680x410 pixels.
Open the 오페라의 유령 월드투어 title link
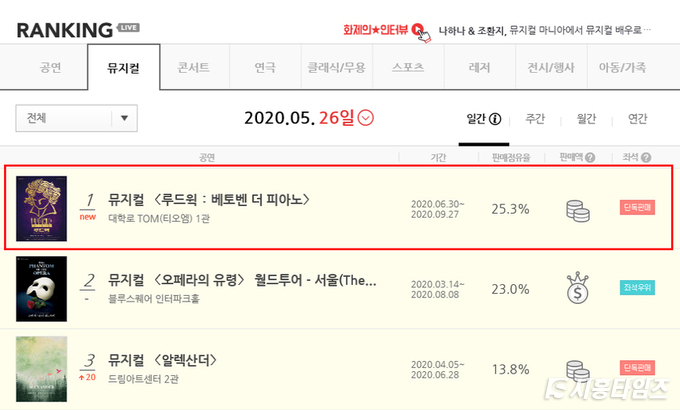242,280
